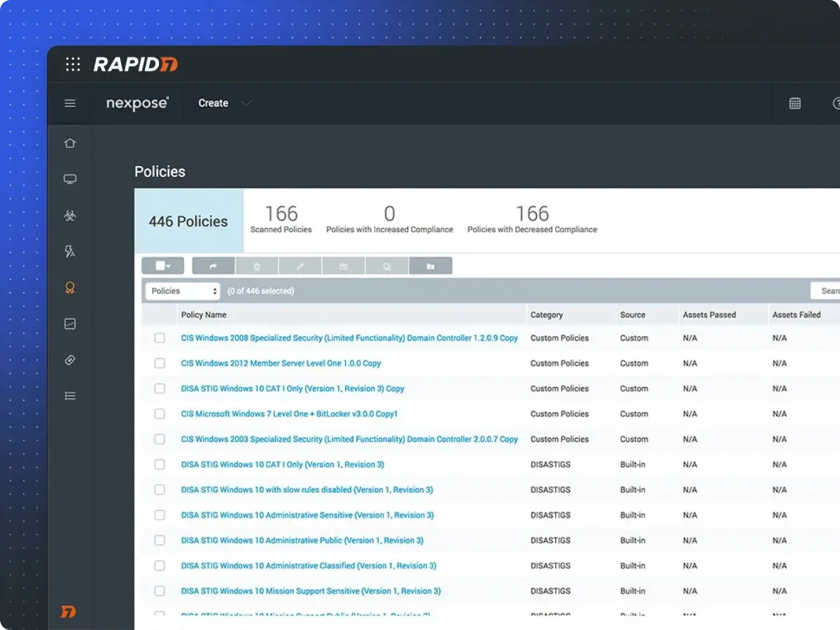This screenshot has height=630, width=840.
Task: Click the folder toolbar button
Action: coord(430,266)
